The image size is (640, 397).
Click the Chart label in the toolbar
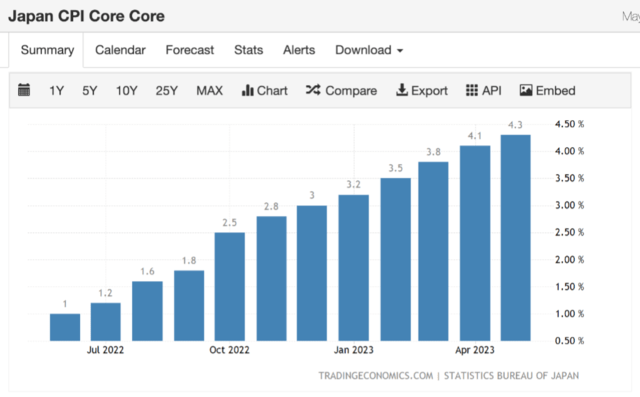pos(272,91)
